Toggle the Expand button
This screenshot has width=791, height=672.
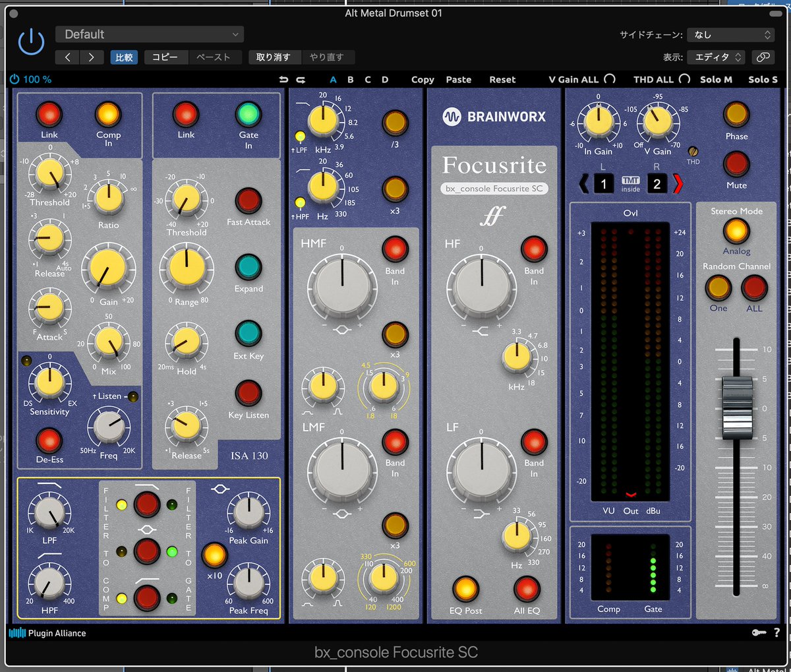249,266
